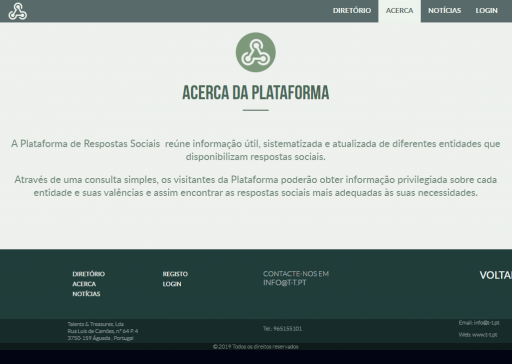The height and width of the screenshot is (364, 512).
Task: Open Diretório in the top navigation
Action: click(352, 11)
